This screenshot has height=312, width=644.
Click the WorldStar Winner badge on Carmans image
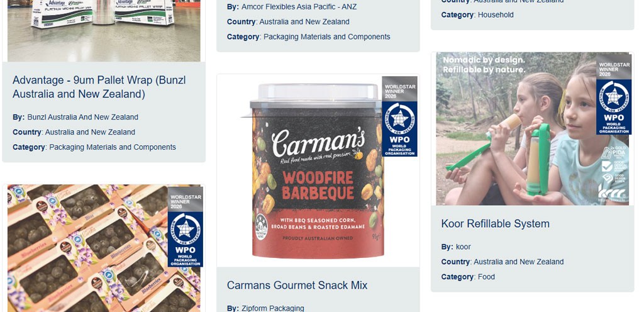399,116
